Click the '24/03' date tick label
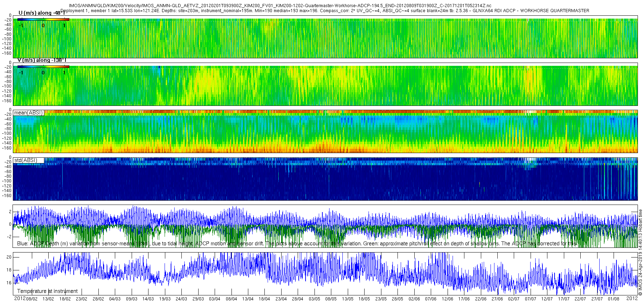Screen dimensions: 644x304 (181, 299)
